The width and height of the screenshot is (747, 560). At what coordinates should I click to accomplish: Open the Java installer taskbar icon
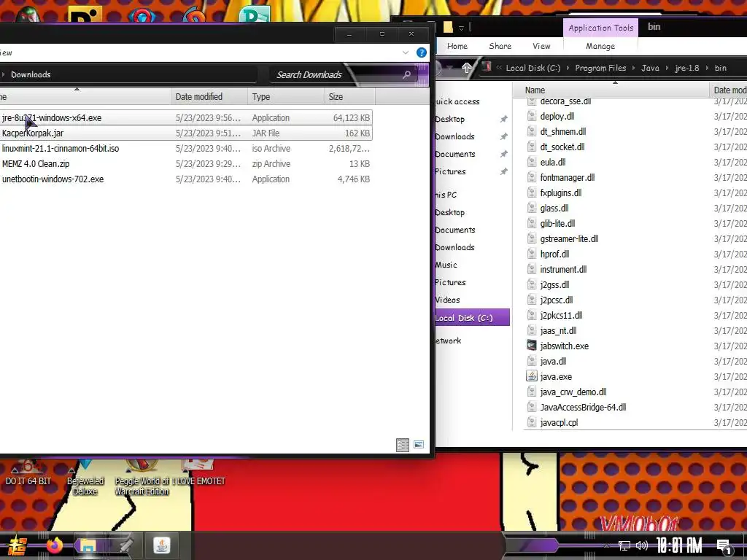coord(161,545)
